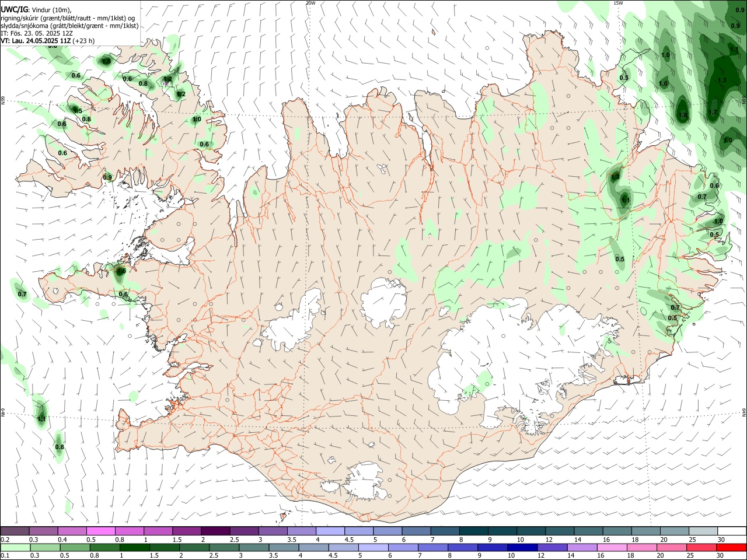The height and width of the screenshot is (560, 747).
Task: Click the dark mauve 0.2–0.3 swatch, upper legend row
Action: (x=15, y=531)
